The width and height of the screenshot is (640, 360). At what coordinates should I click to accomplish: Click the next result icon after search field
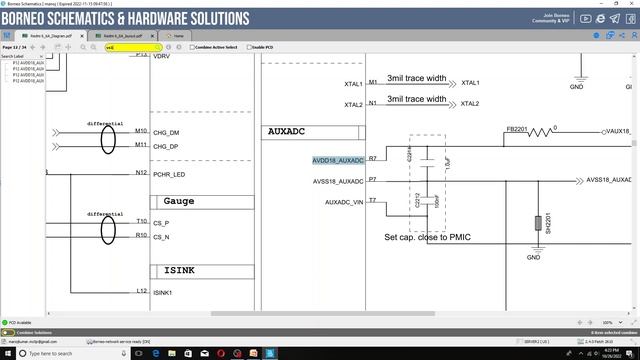pos(179,47)
